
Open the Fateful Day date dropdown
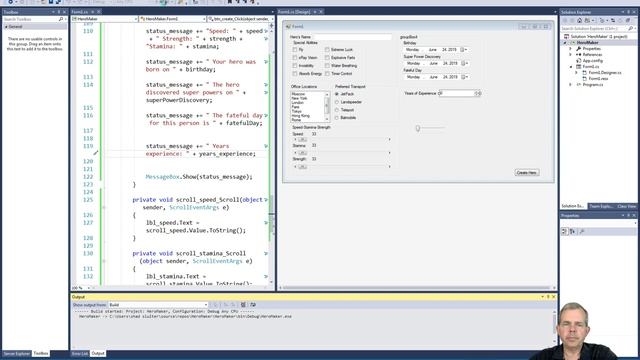[x=467, y=77]
